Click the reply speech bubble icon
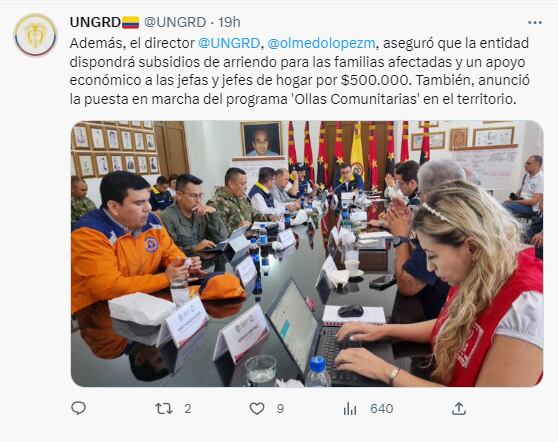This screenshot has width=558, height=442. coord(78,408)
